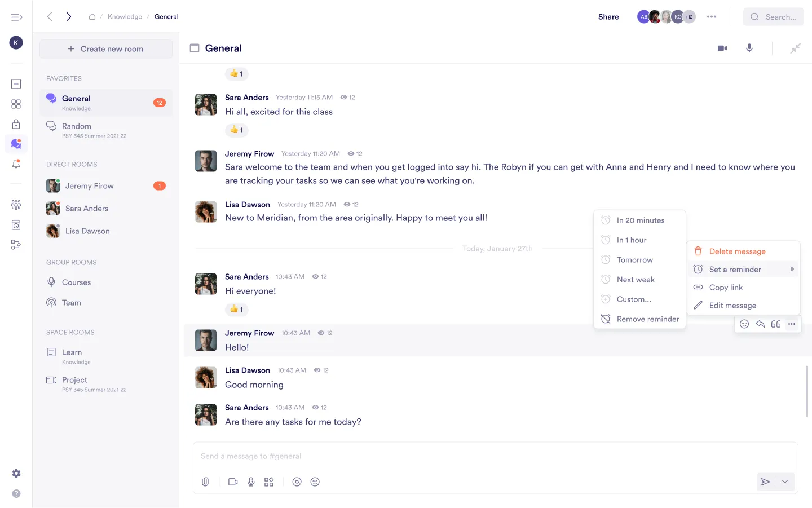Quote the Hello message
The width and height of the screenshot is (812, 508).
[x=776, y=324]
